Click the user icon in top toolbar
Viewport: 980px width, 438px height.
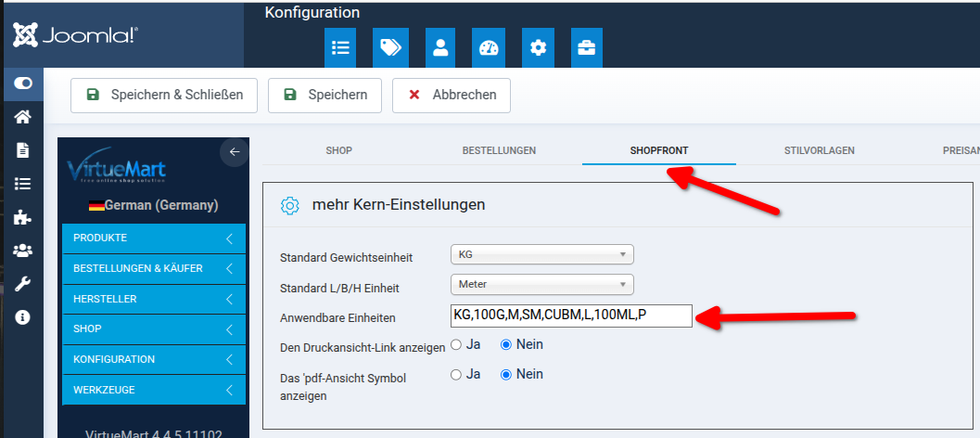coord(440,47)
